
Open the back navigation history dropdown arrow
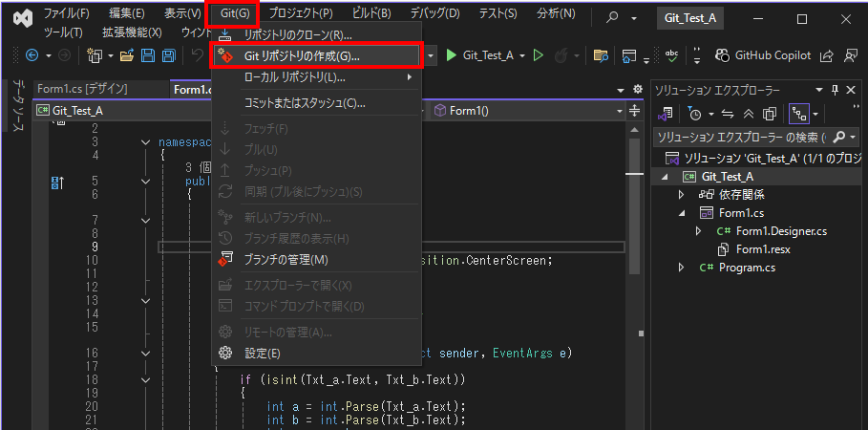(x=48, y=55)
